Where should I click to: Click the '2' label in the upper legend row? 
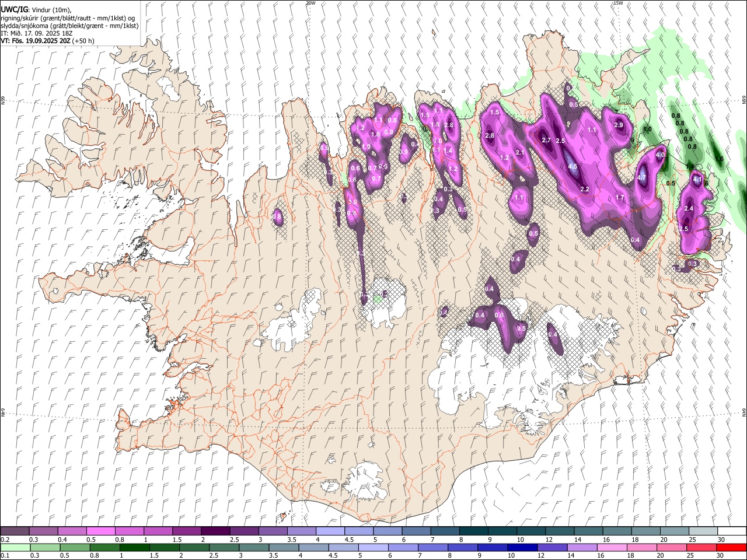(x=203, y=540)
